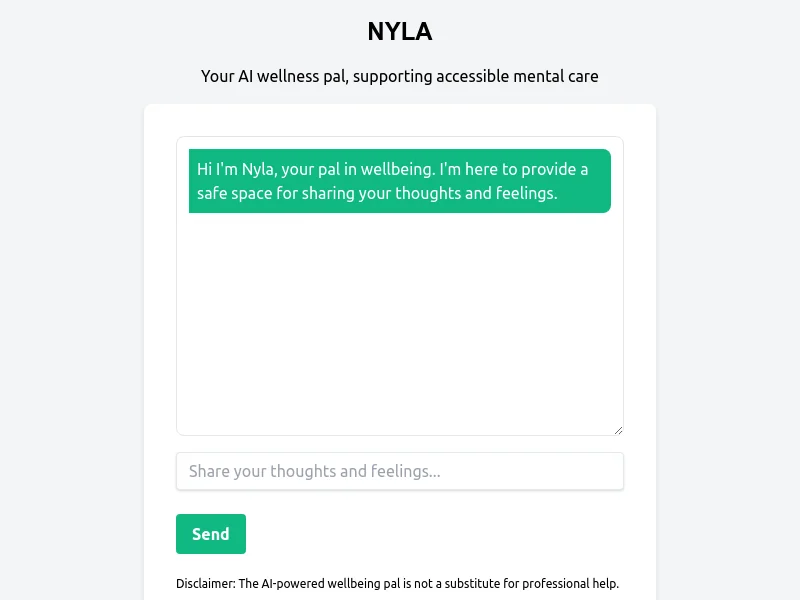Click the empty space below the greeting bubble
Screen dimensions: 800x600
400,320
